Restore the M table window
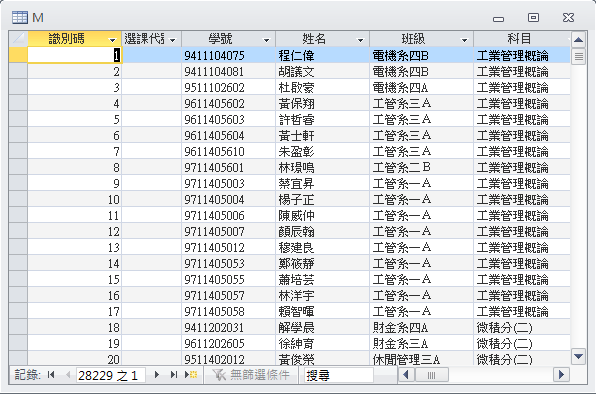Screen dimensions: 596x394 [x=533, y=17]
